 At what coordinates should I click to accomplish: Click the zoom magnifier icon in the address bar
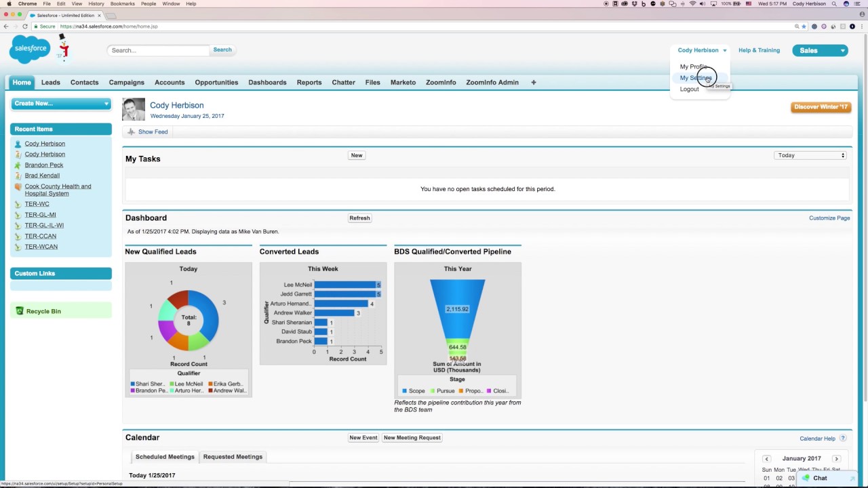(x=797, y=26)
